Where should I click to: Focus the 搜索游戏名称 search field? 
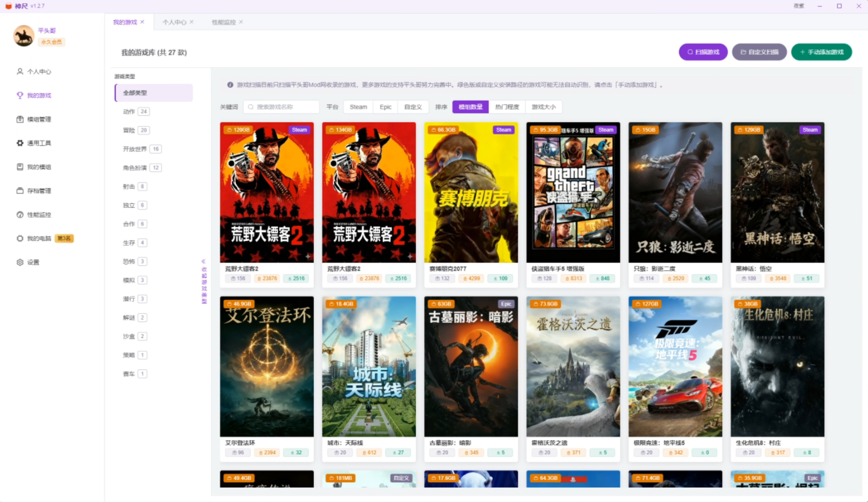281,107
